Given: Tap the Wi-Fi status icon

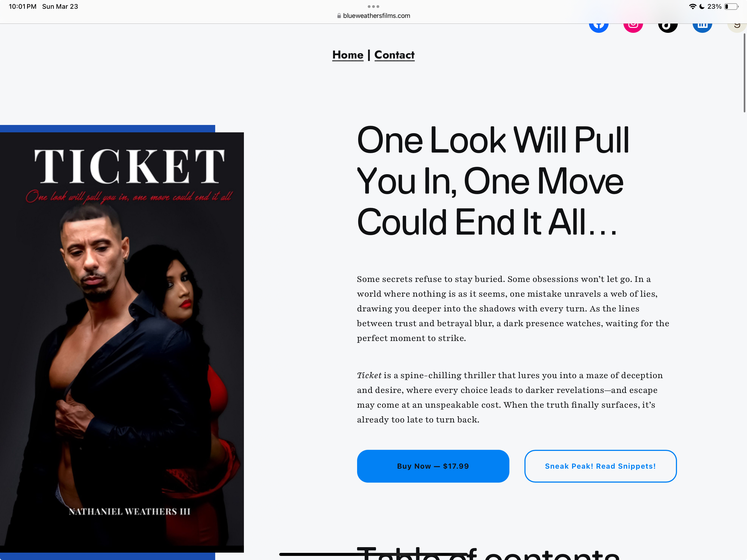Looking at the screenshot, I should [x=693, y=6].
